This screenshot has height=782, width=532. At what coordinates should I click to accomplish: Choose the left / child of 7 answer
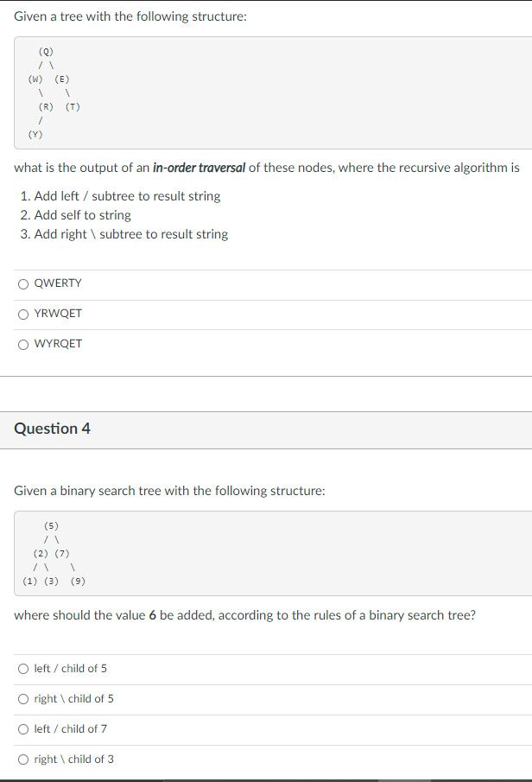click(69, 728)
